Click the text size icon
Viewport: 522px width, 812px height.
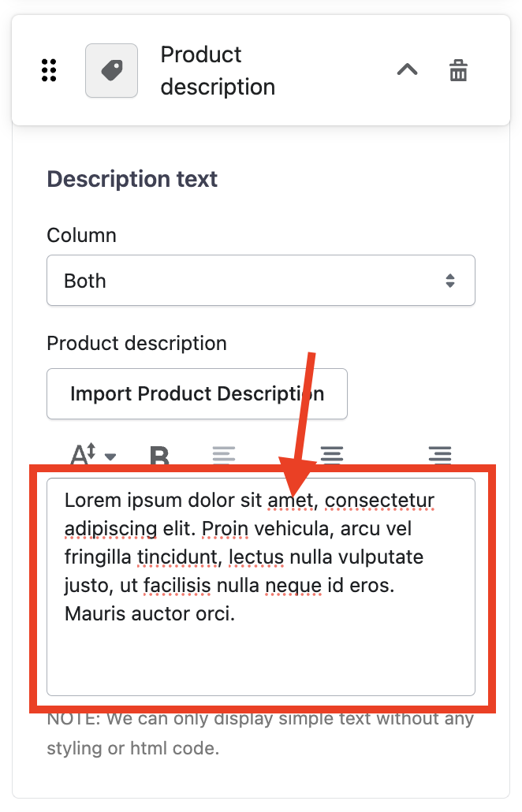(x=84, y=455)
